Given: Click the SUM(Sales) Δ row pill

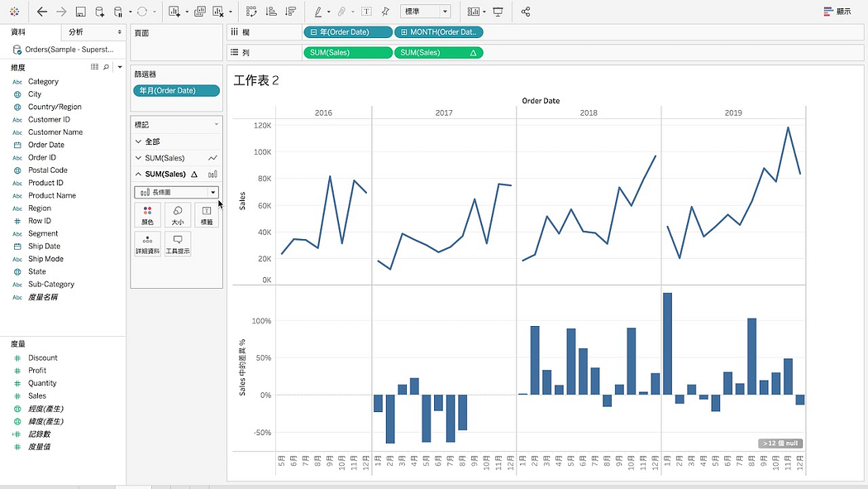Looking at the screenshot, I should tap(438, 53).
